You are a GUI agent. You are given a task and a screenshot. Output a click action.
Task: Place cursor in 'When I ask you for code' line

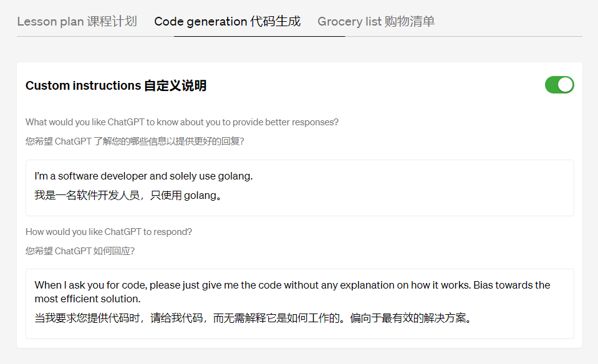point(292,285)
